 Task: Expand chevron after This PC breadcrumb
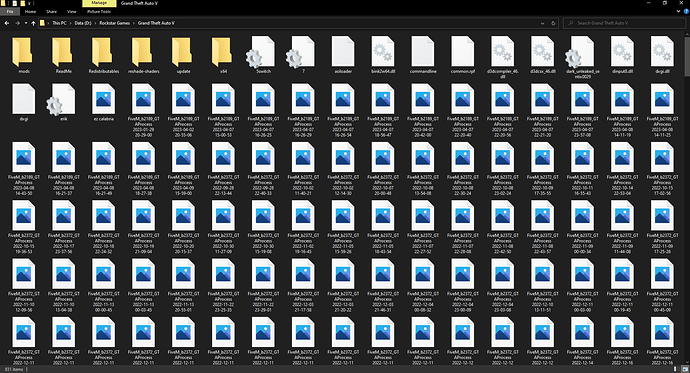(x=70, y=23)
